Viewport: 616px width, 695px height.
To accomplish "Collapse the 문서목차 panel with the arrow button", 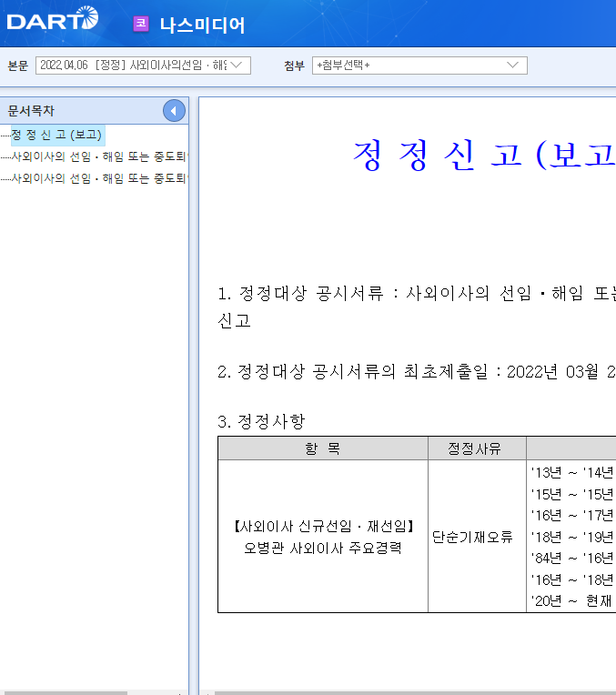I will pyautogui.click(x=174, y=111).
